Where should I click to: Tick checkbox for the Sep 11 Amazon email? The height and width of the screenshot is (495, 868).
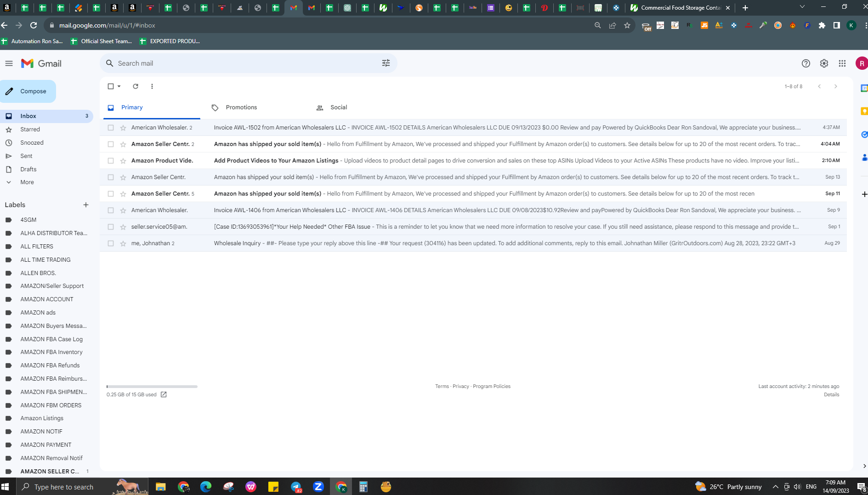[111, 194]
